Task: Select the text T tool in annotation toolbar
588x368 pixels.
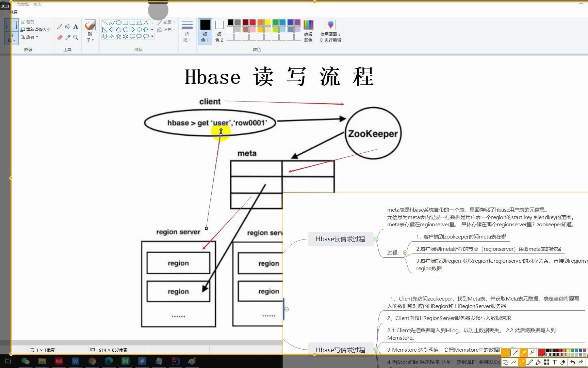Action: coord(555,362)
